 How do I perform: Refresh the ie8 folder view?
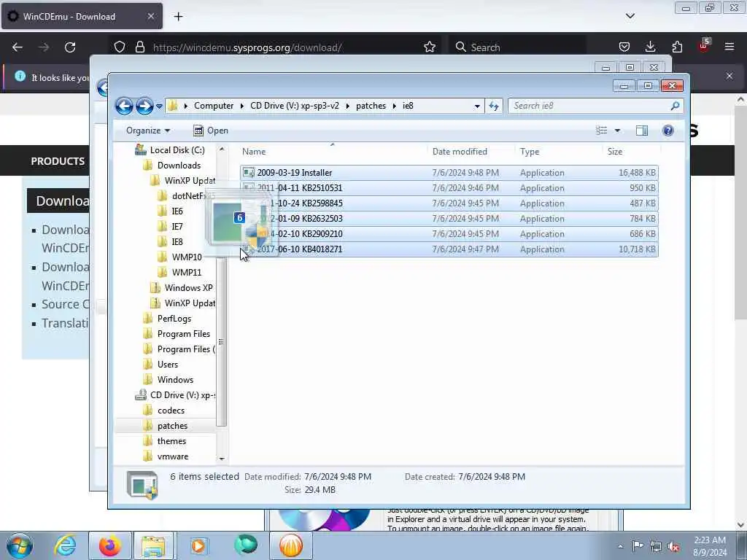point(494,106)
